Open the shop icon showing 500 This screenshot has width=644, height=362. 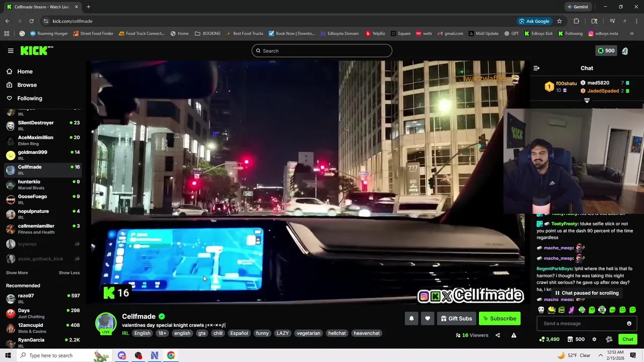pos(576,339)
